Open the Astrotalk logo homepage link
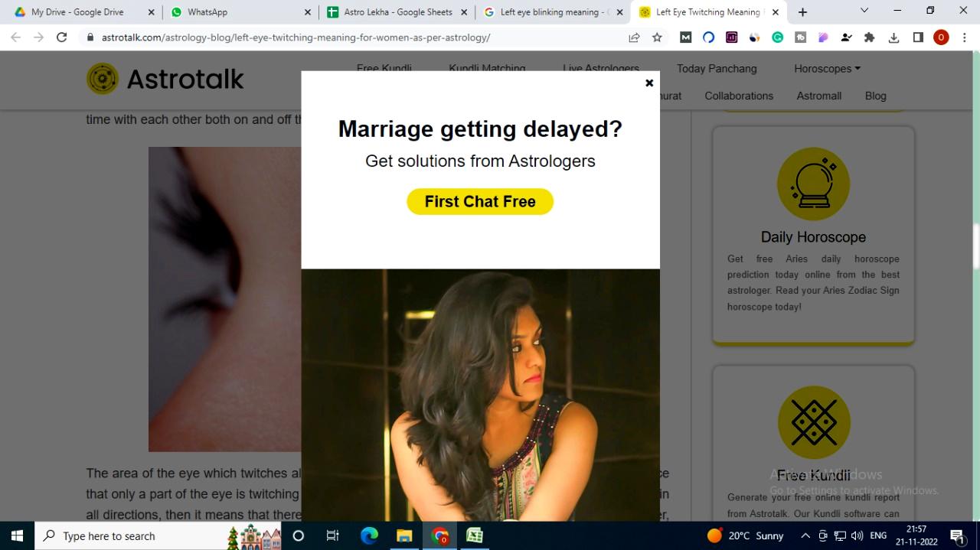The height and width of the screenshot is (550, 980). click(165, 78)
